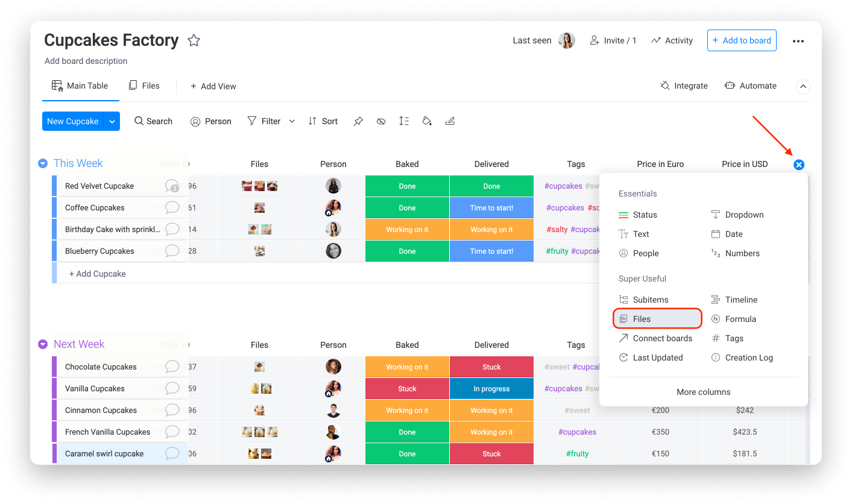The image size is (852, 504).
Task: Click the New Cupcake button
Action: point(73,121)
